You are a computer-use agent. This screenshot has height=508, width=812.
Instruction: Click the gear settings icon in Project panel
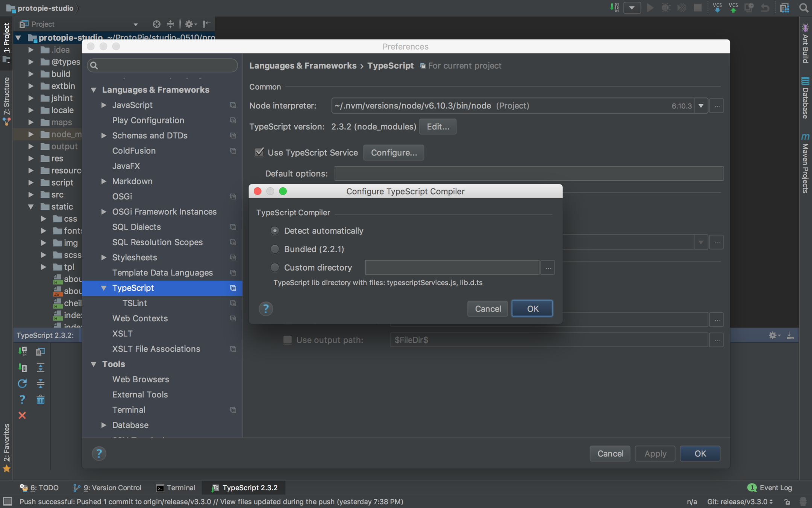coord(189,24)
